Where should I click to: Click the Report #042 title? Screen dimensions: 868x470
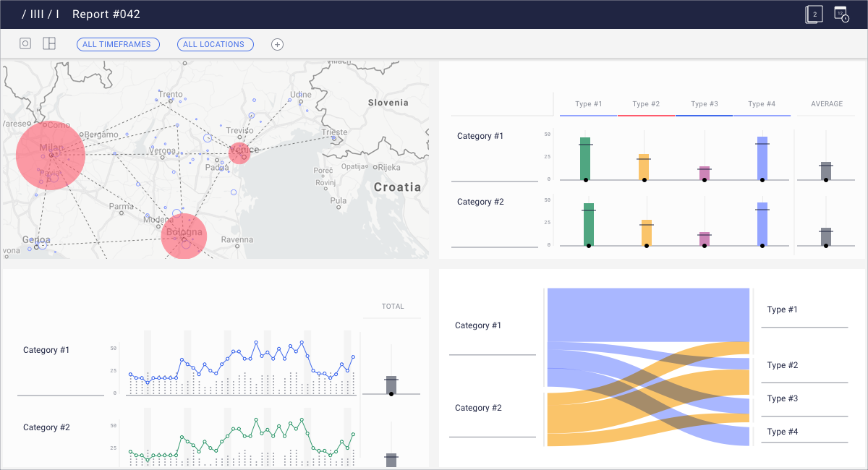pyautogui.click(x=106, y=14)
